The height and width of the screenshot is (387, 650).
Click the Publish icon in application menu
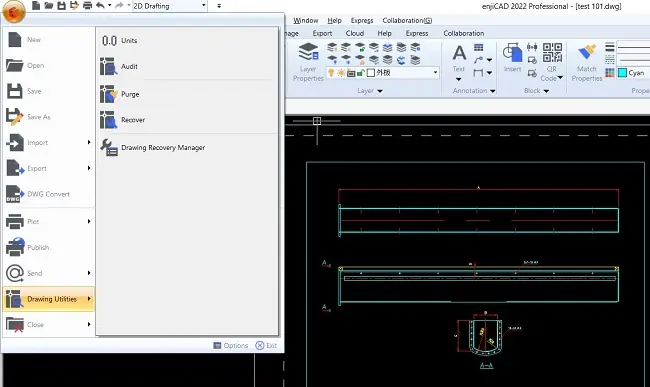tap(15, 247)
